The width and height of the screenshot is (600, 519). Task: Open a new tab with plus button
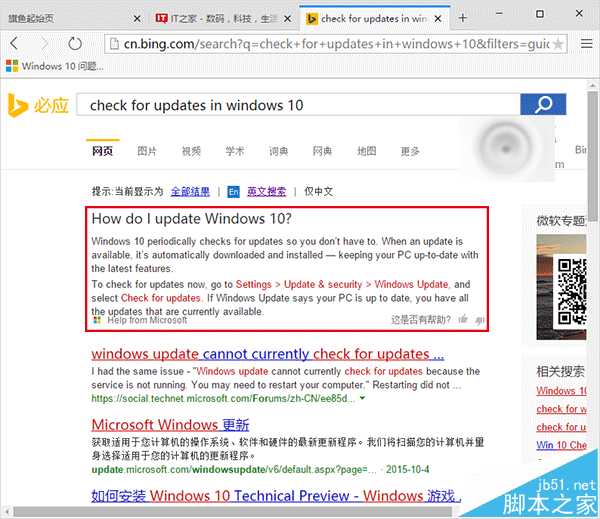(x=463, y=18)
